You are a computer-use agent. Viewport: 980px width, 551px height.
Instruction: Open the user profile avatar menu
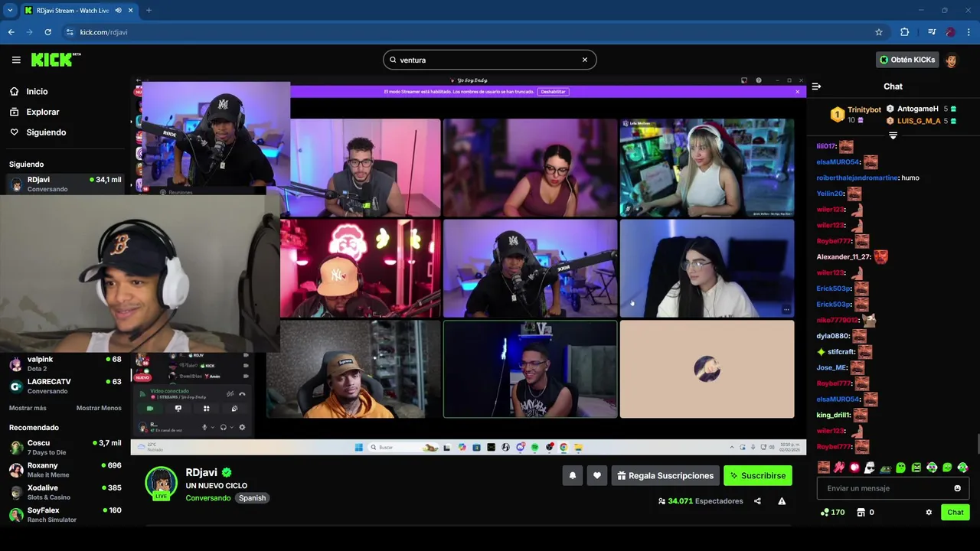tap(952, 60)
